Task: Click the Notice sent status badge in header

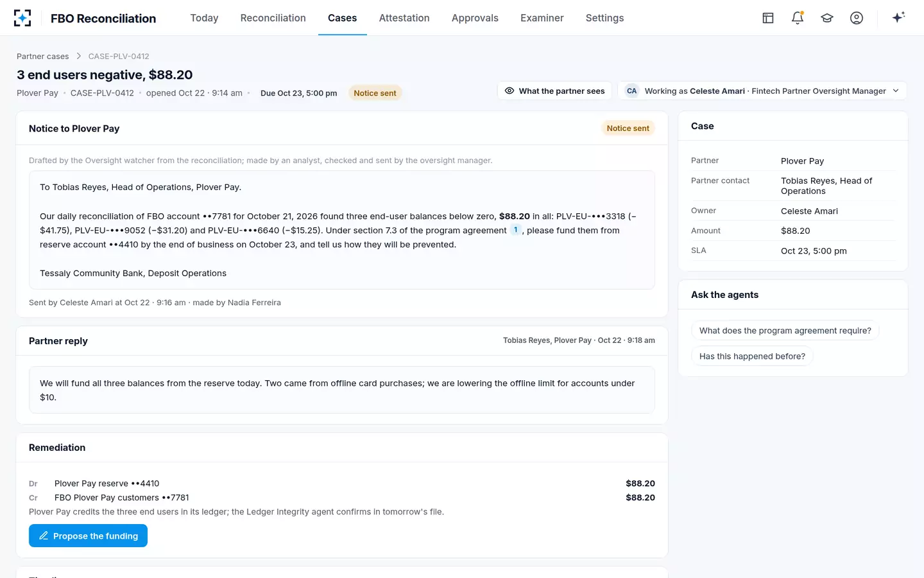Action: [x=375, y=93]
